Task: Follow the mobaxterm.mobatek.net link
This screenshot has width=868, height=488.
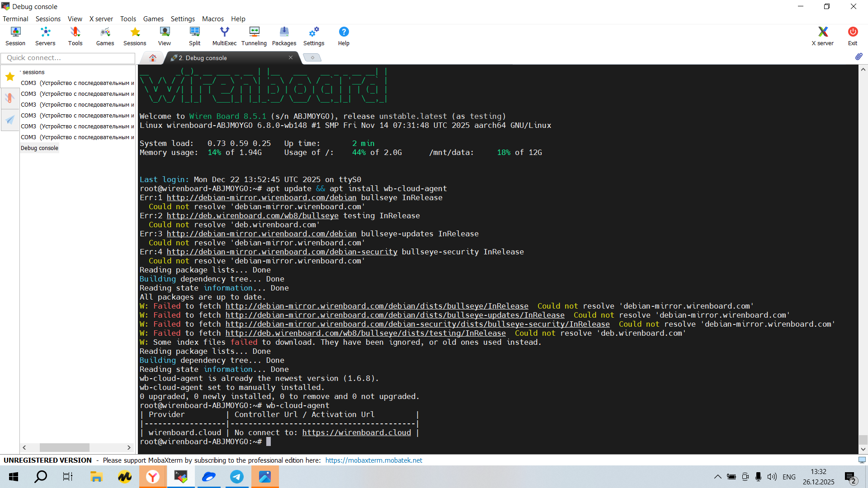Action: 373,460
